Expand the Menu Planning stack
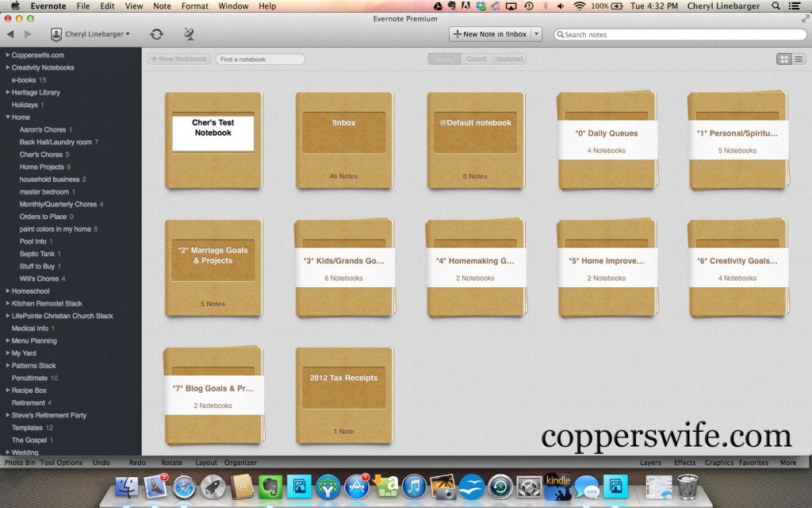Image resolution: width=812 pixels, height=508 pixels. 8,341
